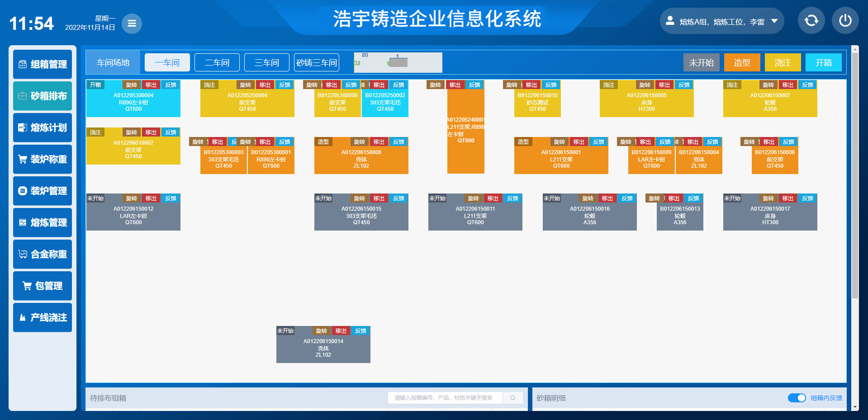Click the refresh icon in the header
This screenshot has width=868, height=420.
[811, 20]
